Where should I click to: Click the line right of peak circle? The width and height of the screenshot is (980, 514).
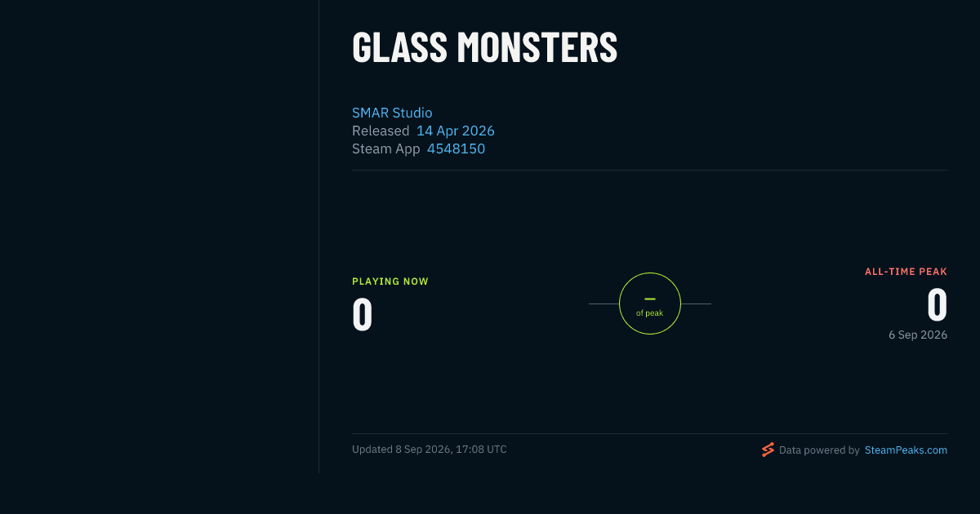click(x=696, y=304)
